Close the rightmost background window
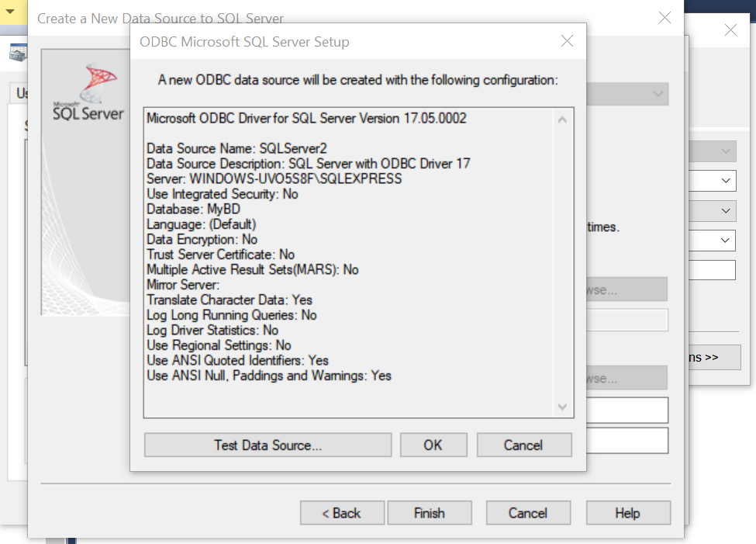Viewport: 756px width, 544px height. click(x=730, y=30)
